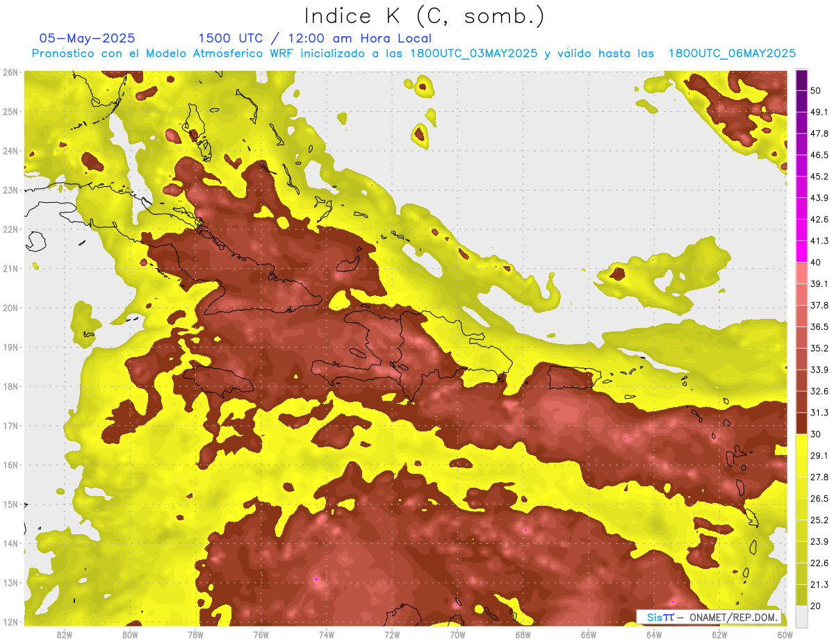This screenshot has width=834, height=644.
Task: Click the colorbar label '39.1'
Action: point(819,284)
